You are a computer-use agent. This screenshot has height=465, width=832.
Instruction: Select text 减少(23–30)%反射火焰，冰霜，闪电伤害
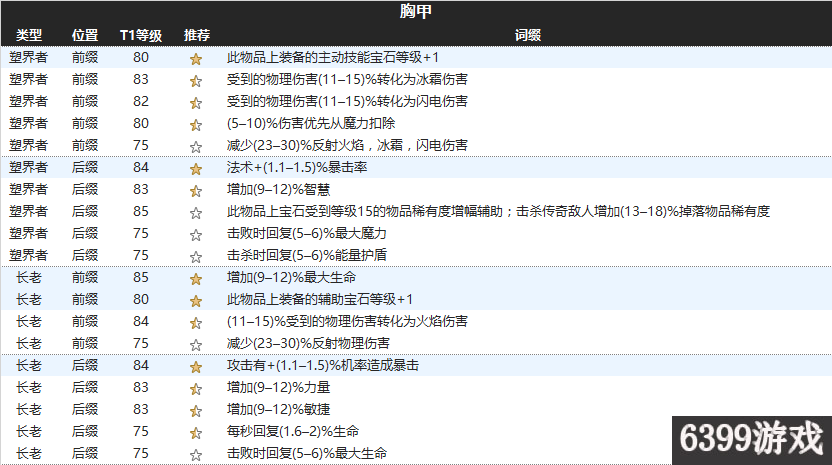(347, 145)
